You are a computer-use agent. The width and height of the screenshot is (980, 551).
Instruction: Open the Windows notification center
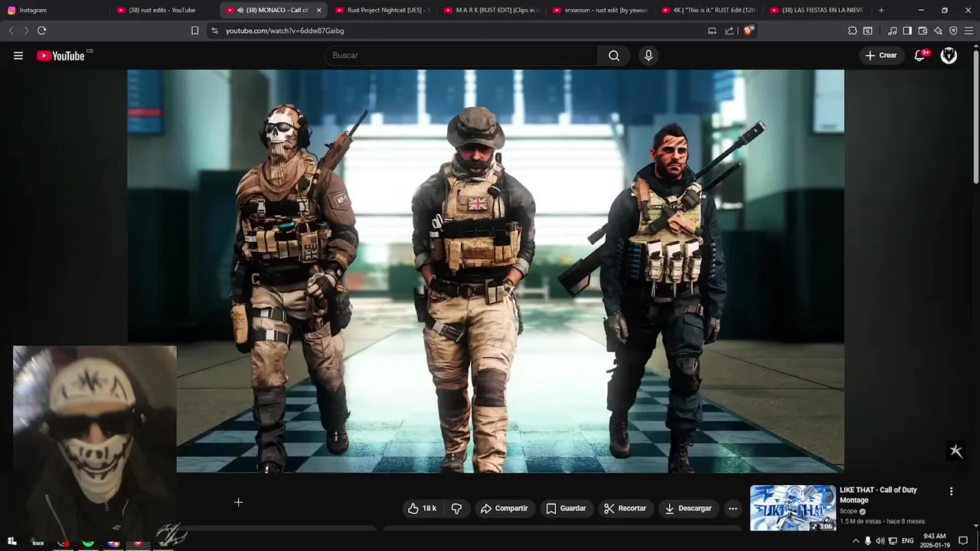pyautogui.click(x=963, y=541)
